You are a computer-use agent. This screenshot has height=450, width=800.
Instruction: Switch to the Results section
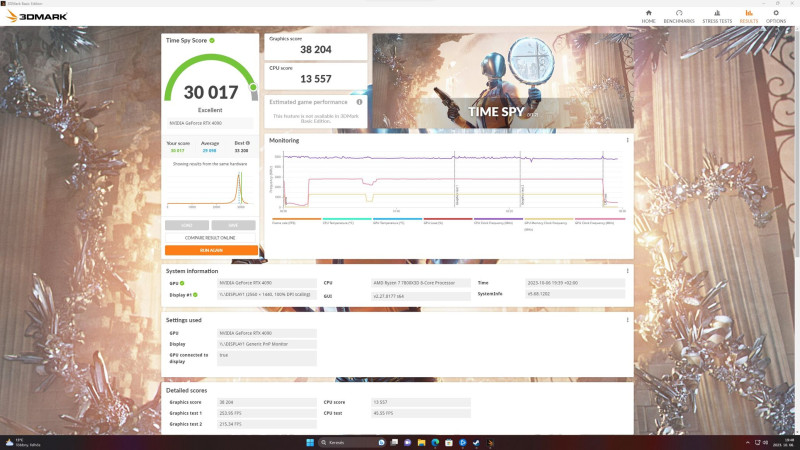748,16
